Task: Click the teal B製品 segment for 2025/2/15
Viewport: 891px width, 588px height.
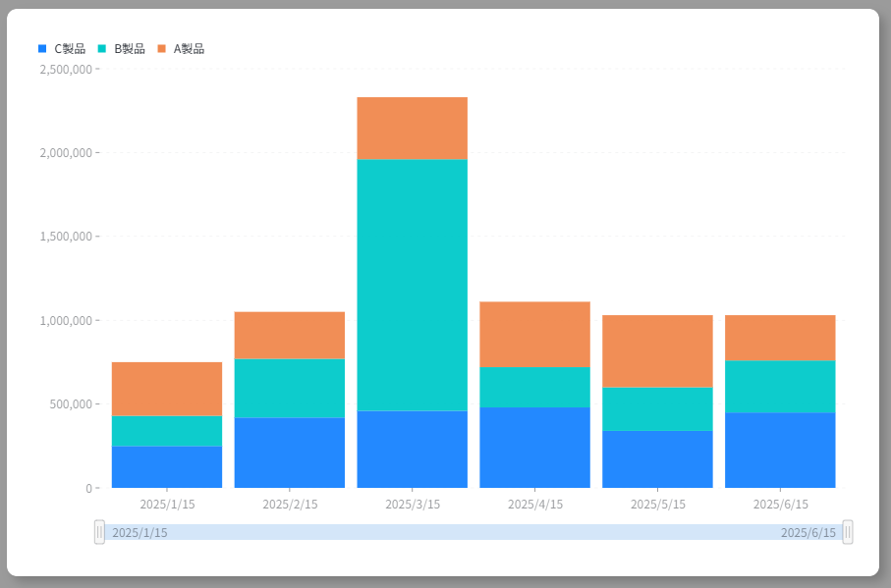Action: click(x=290, y=388)
